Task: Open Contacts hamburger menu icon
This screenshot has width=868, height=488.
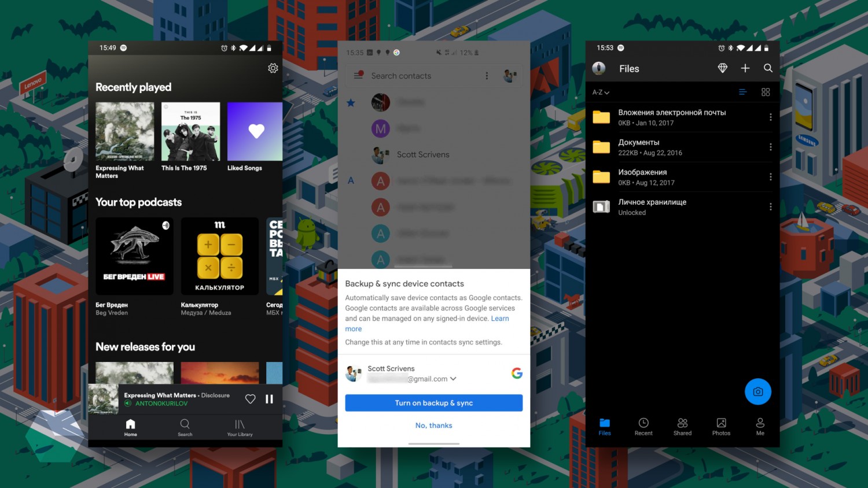Action: (x=358, y=75)
